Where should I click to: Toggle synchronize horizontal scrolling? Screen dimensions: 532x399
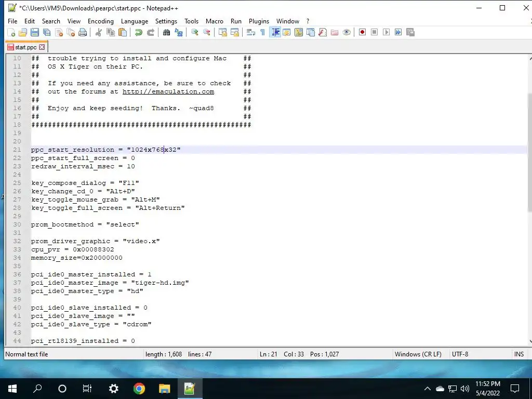click(234, 33)
